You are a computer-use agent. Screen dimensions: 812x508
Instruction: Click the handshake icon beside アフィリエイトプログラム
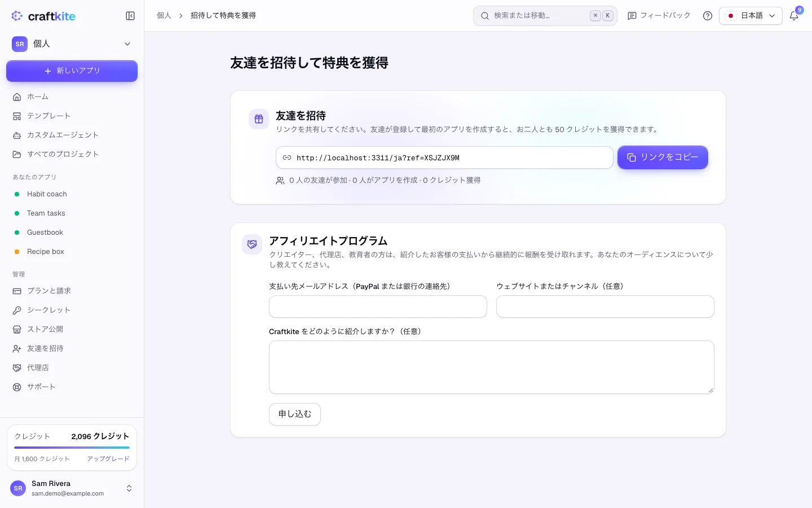click(252, 244)
